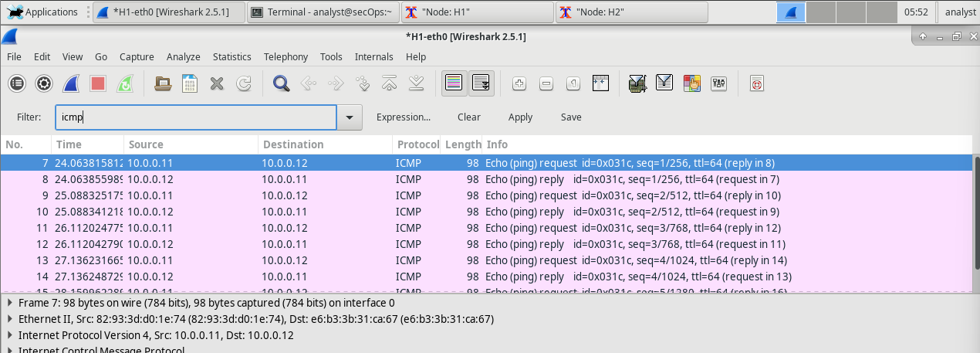Screen dimensions: 980x353
Task: Zoom in toolbar icon
Action: click(x=519, y=83)
